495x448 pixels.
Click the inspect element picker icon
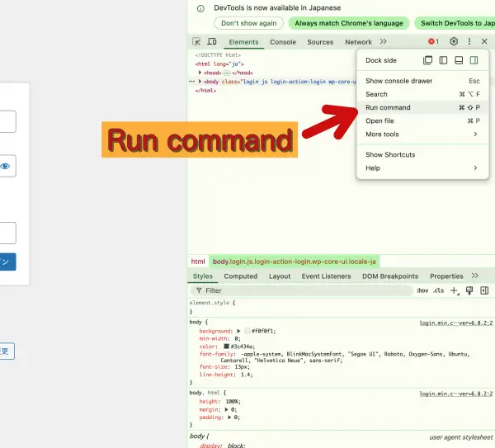pos(196,42)
